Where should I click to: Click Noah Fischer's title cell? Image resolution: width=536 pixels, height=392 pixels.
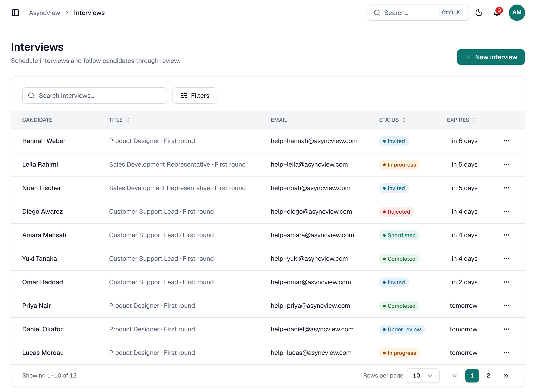click(177, 188)
